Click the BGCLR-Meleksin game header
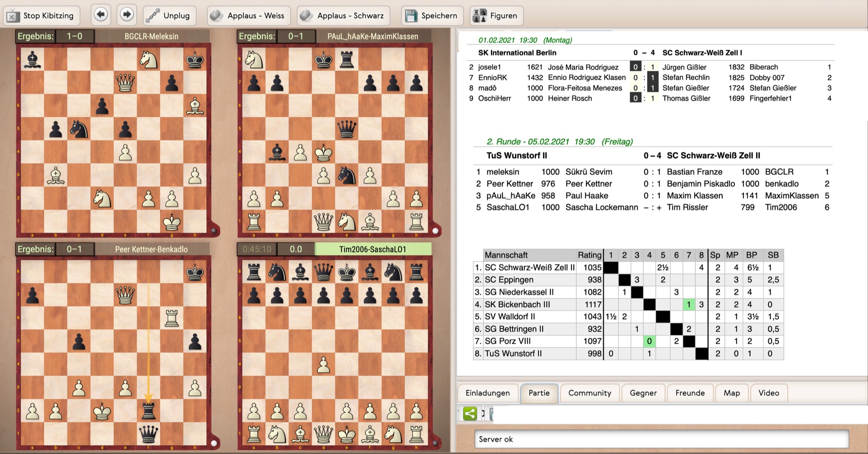Viewport: 868px width, 454px height. tap(151, 36)
